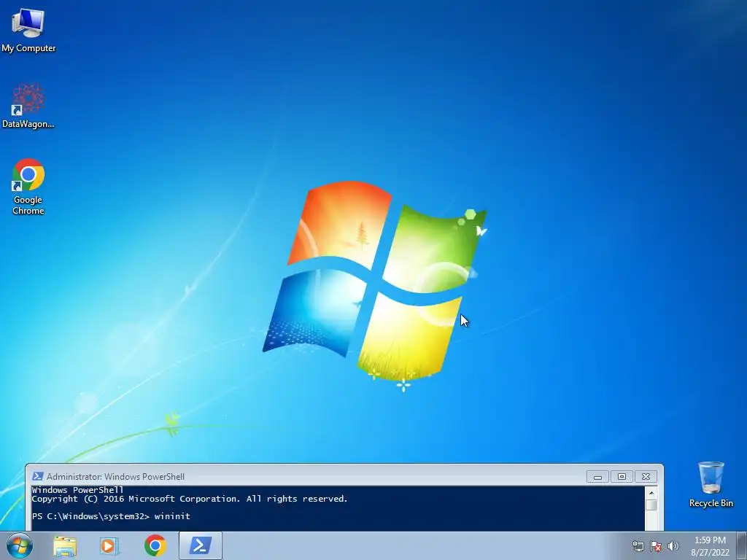Select the Recycle Bin desktop icon

[x=711, y=484]
